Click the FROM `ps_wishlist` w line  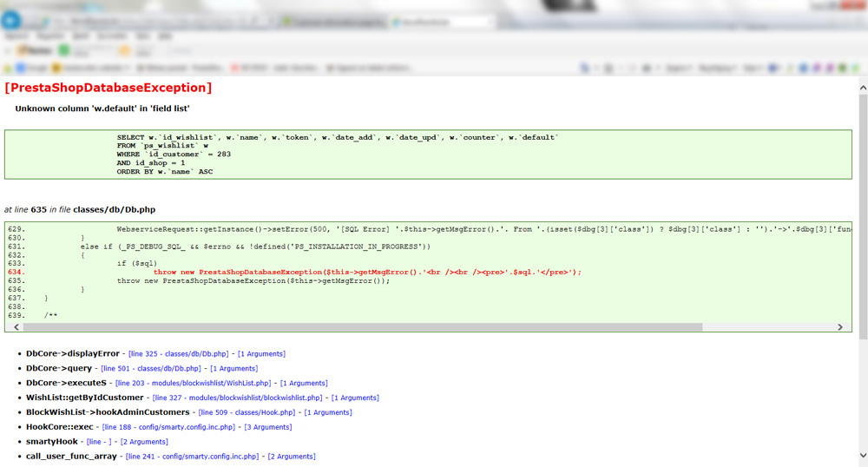pos(163,146)
